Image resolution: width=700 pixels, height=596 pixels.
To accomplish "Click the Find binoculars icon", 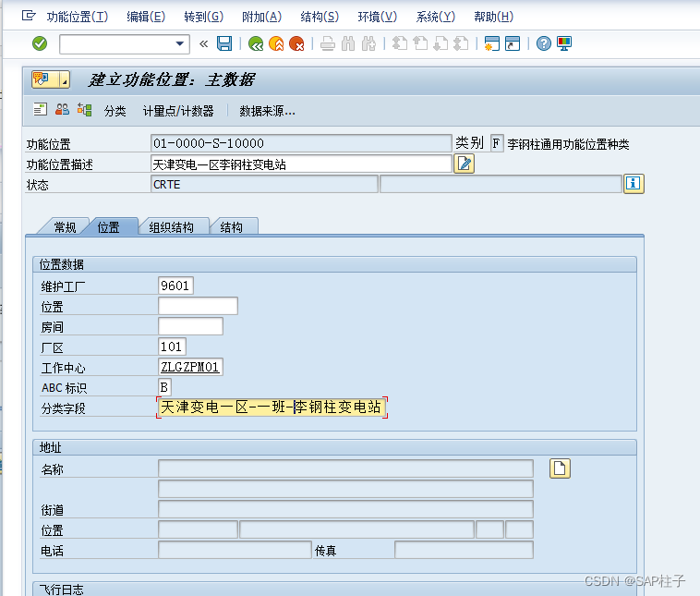I will tap(348, 43).
